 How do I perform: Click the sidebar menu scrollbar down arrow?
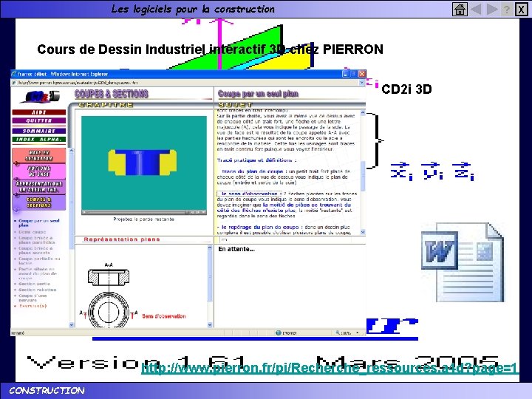click(71, 324)
